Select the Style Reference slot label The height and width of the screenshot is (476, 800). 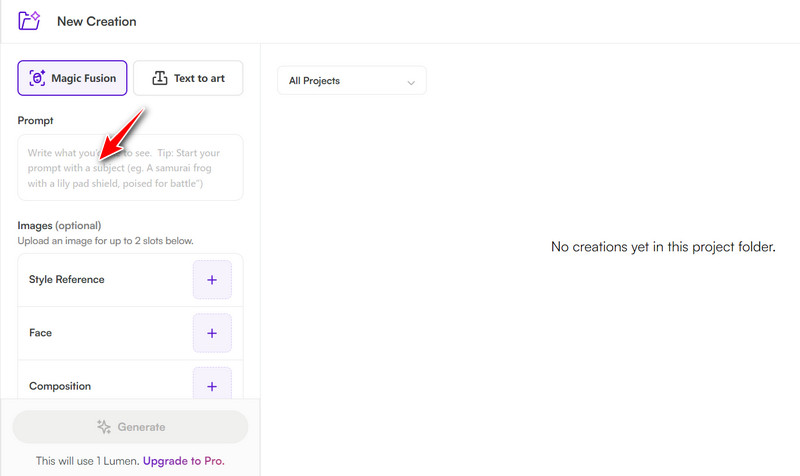(67, 280)
